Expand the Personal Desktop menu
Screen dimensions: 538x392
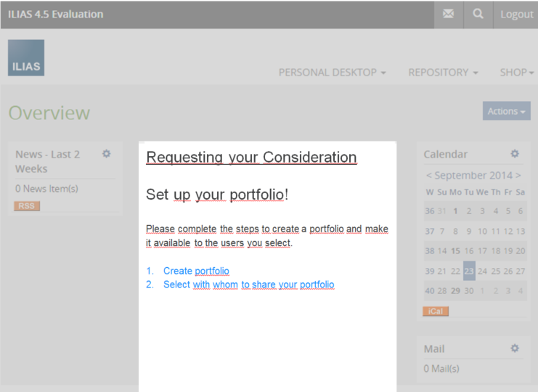[332, 73]
